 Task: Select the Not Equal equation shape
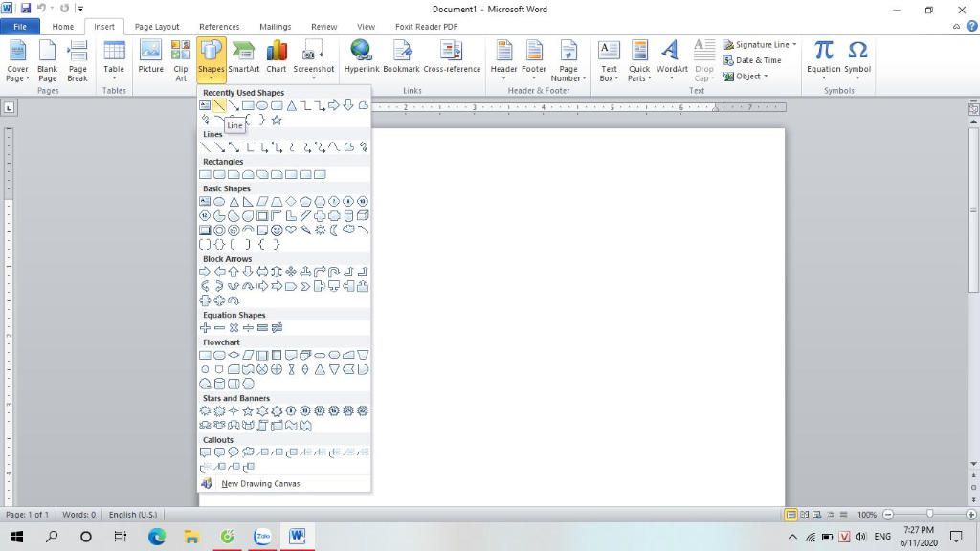[x=277, y=328]
